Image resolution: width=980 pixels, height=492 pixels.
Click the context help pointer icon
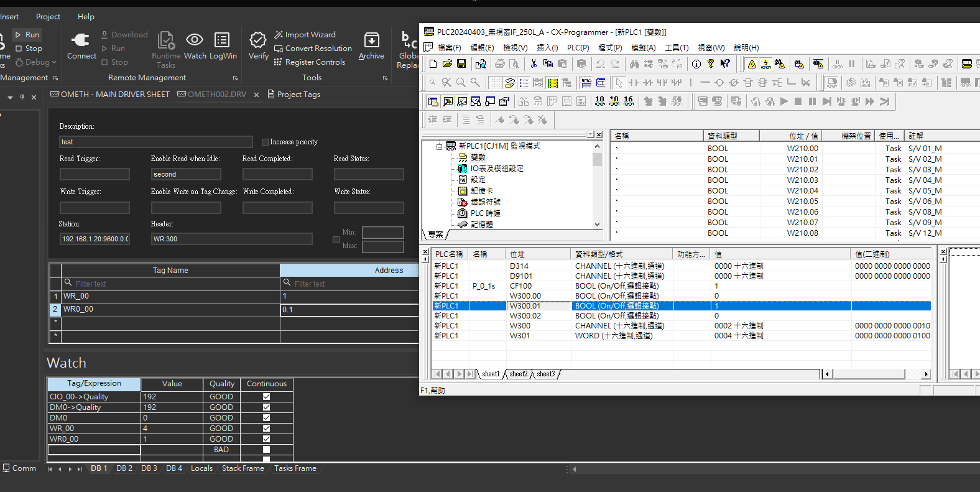click(x=725, y=63)
